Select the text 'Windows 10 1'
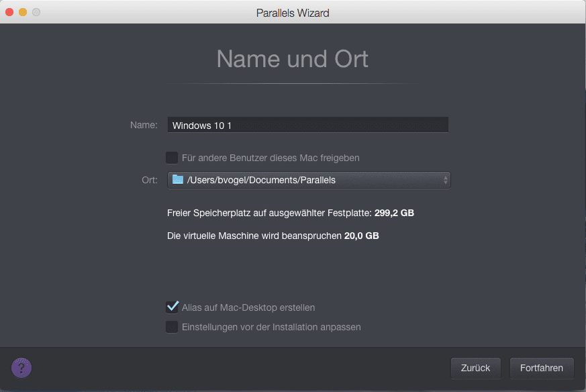The height and width of the screenshot is (392, 586). point(201,125)
